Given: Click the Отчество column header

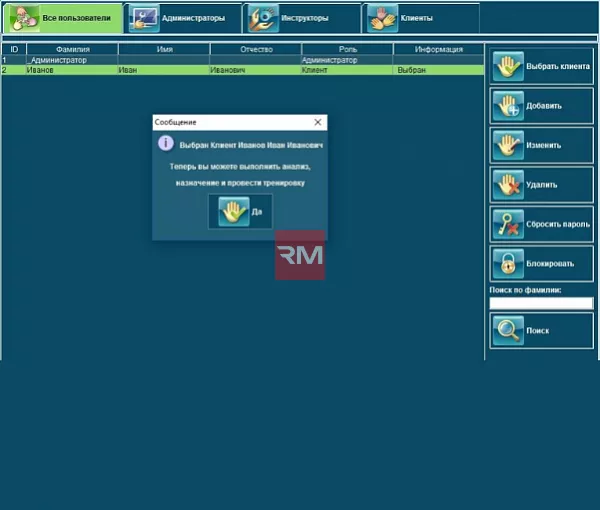Looking at the screenshot, I should point(256,49).
